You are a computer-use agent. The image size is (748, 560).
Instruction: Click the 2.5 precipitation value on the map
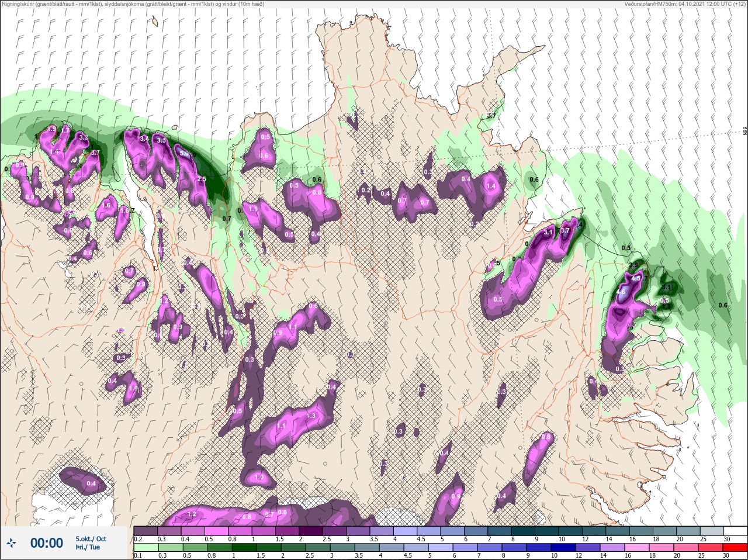pyautogui.click(x=202, y=179)
